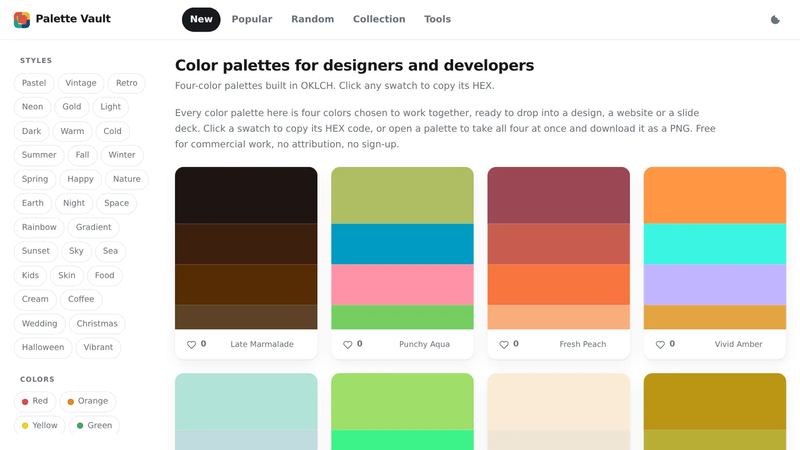Filter by the Neon style tag
The height and width of the screenshot is (450, 800).
coord(32,107)
